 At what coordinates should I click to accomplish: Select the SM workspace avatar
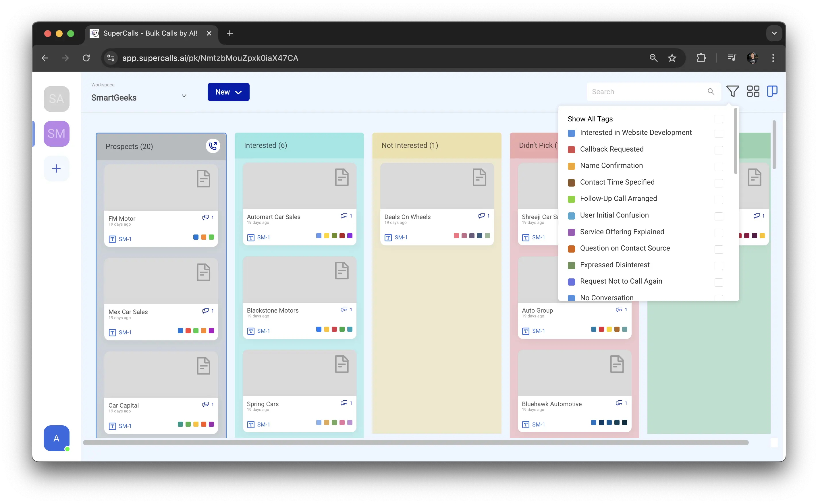coord(56,134)
